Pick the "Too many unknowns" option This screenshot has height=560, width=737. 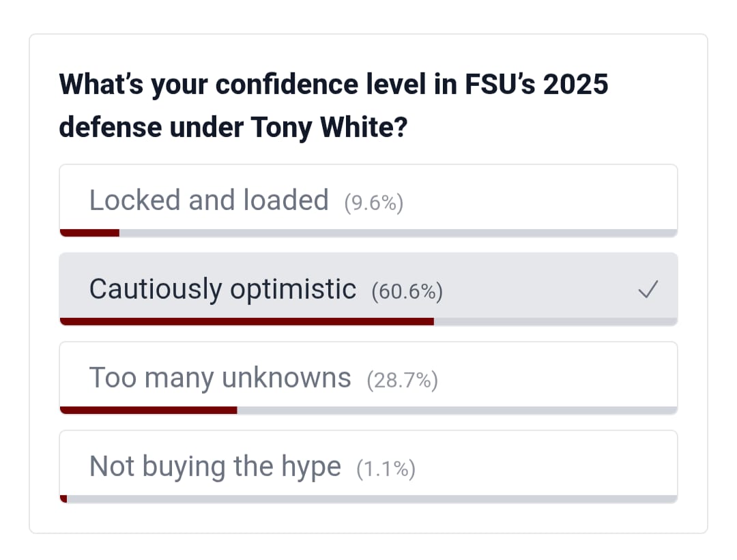[220, 378]
